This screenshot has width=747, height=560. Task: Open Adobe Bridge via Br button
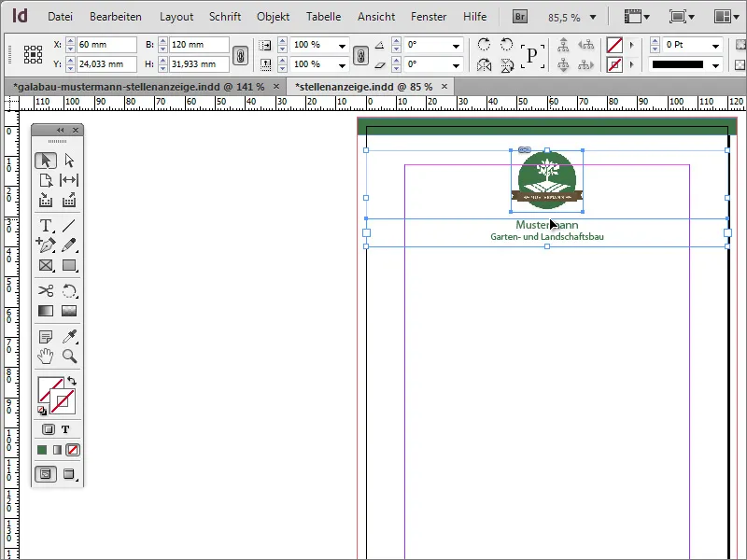(x=520, y=17)
